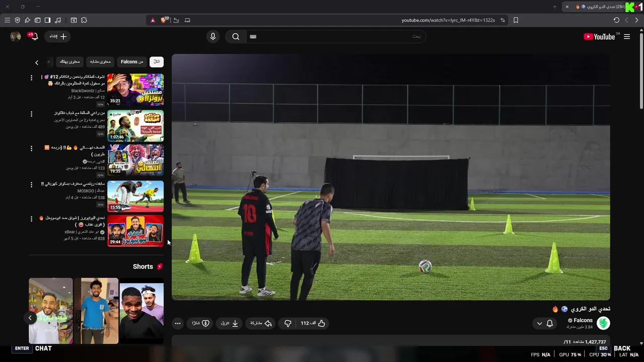Open the Short with two smiling men
This screenshot has height=362, width=644.
141,311
